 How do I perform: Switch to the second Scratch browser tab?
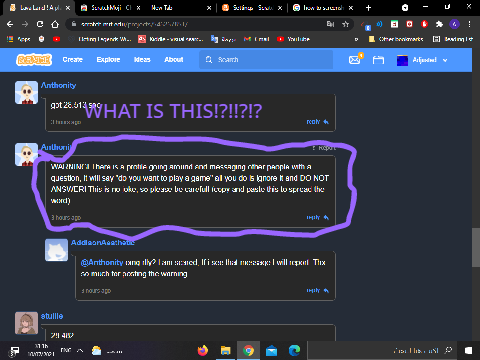tap(111, 8)
